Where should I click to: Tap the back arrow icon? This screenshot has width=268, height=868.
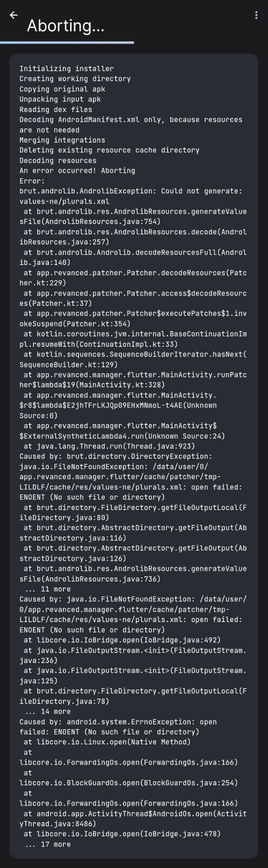pos(14,15)
